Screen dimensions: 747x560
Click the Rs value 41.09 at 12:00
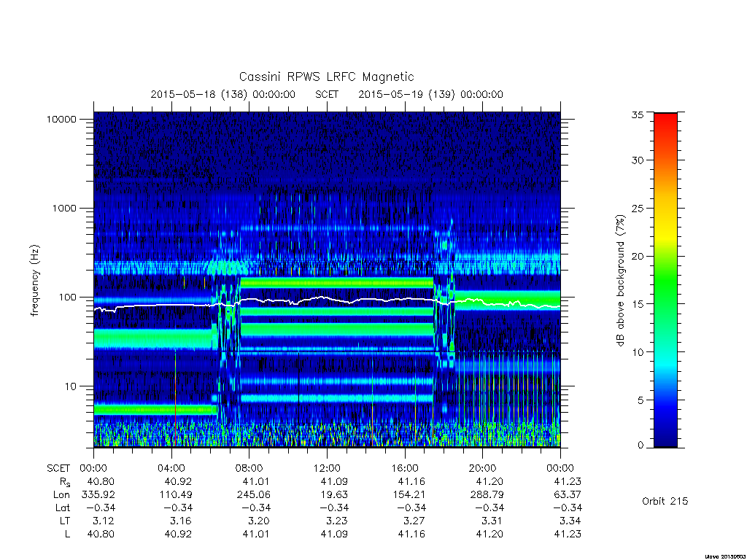click(334, 481)
